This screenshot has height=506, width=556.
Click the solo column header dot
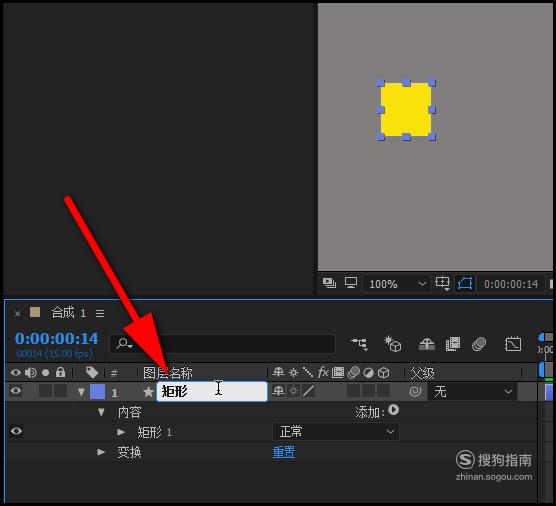coord(45,373)
